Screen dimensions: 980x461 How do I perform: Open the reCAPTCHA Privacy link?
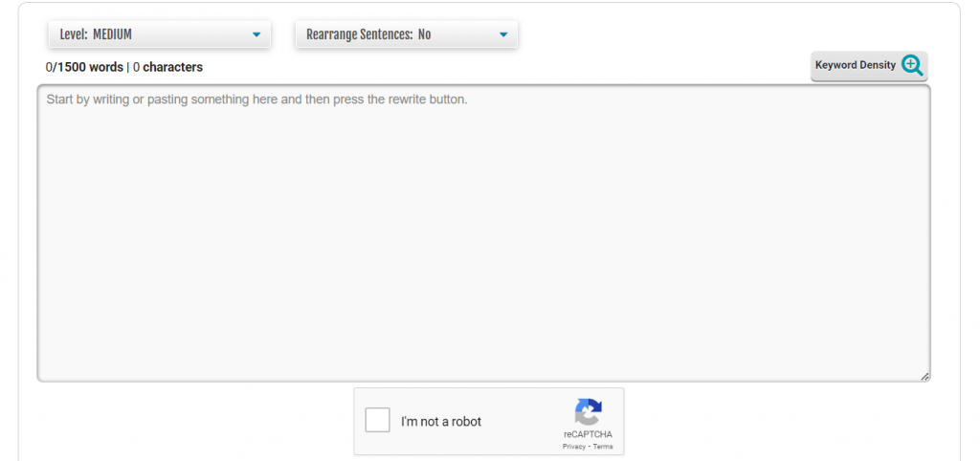coord(573,447)
